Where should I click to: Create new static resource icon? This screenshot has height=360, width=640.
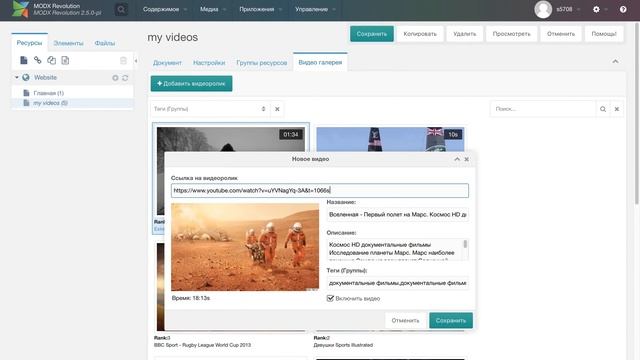(65, 60)
